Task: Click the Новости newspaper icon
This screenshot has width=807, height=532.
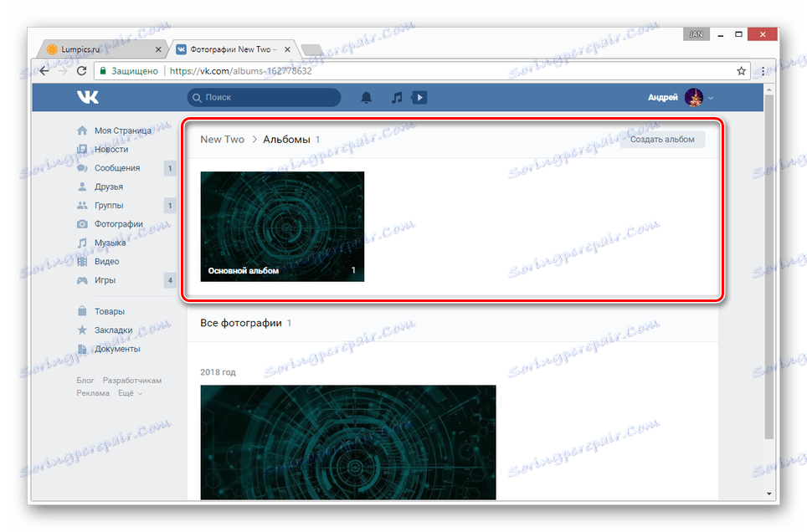Action: click(82, 149)
